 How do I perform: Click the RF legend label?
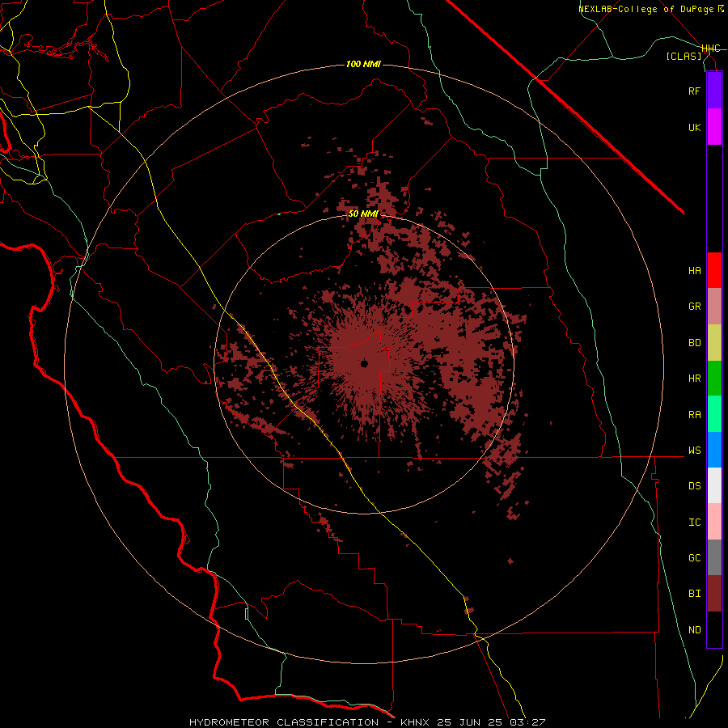click(x=694, y=91)
